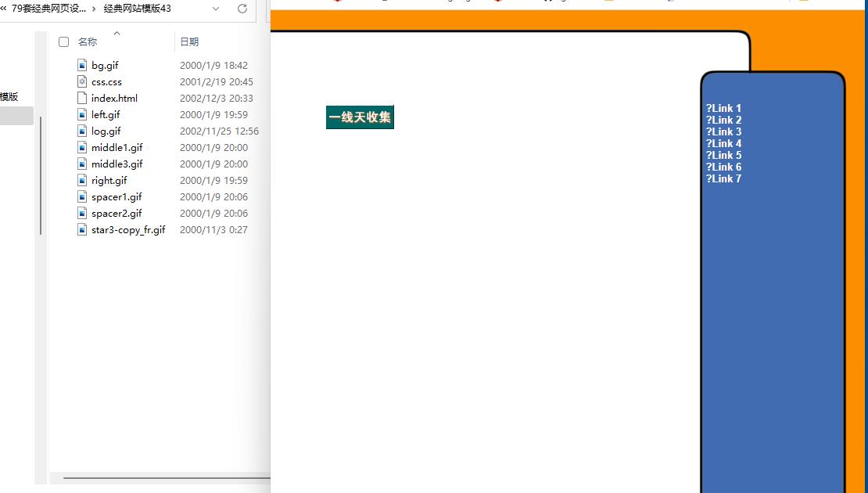Click date 2002/12/3 20:33
Viewport: 868px width, 493px height.
point(217,98)
